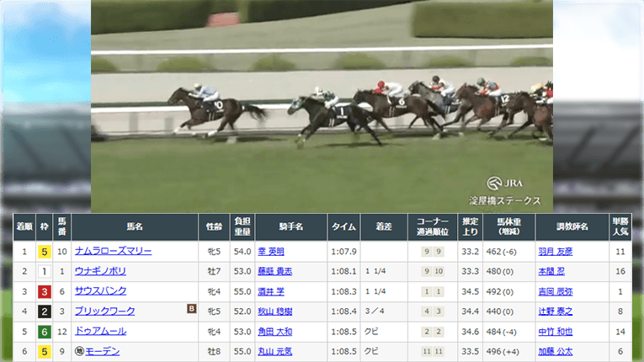Click the carried weight 52.0
The width and height of the screenshot is (644, 362).
pos(242,311)
